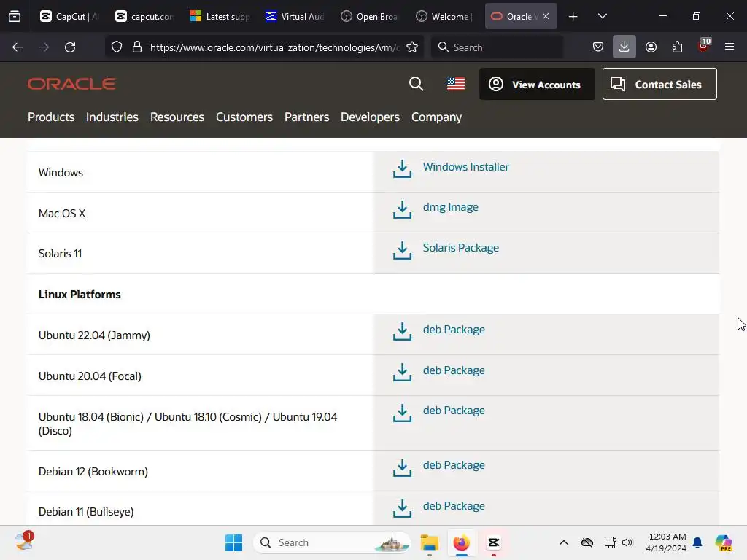Click the download icon beside Solaris Package
The height and width of the screenshot is (560, 747).
(402, 250)
